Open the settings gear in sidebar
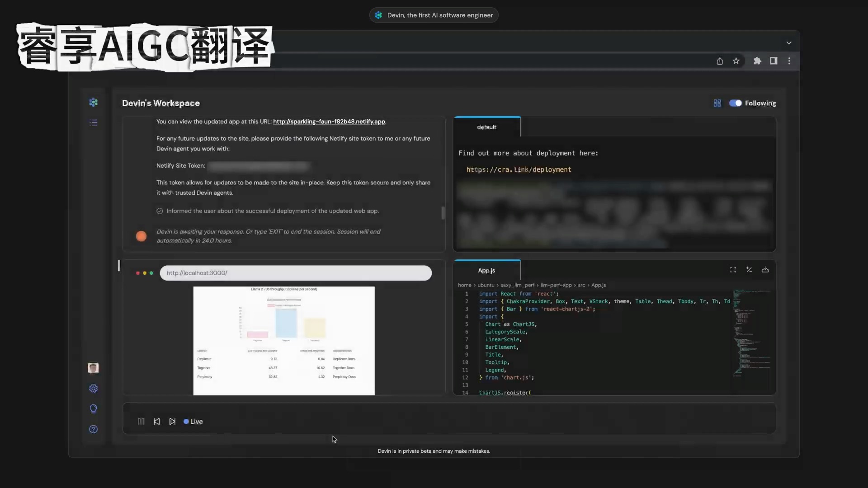The image size is (868, 488). 93,389
